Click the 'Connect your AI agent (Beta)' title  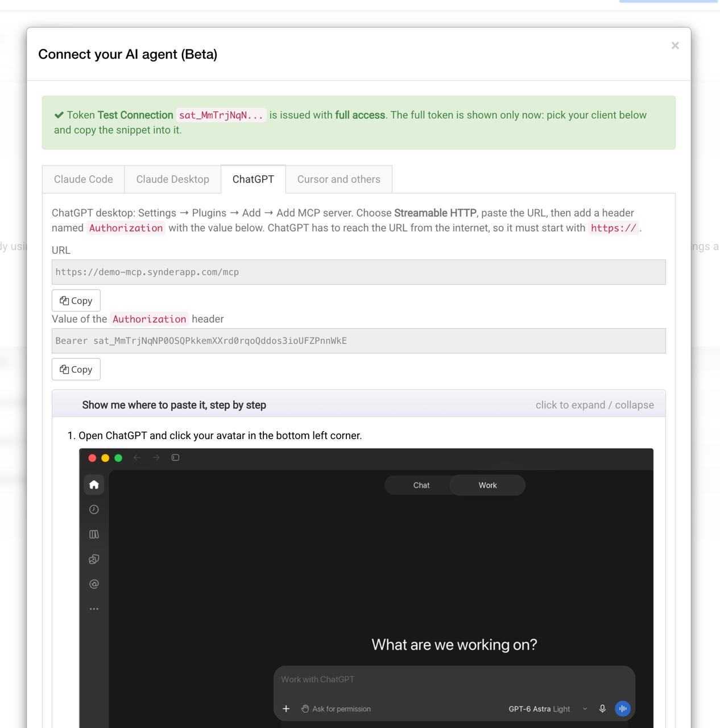pyautogui.click(x=128, y=54)
